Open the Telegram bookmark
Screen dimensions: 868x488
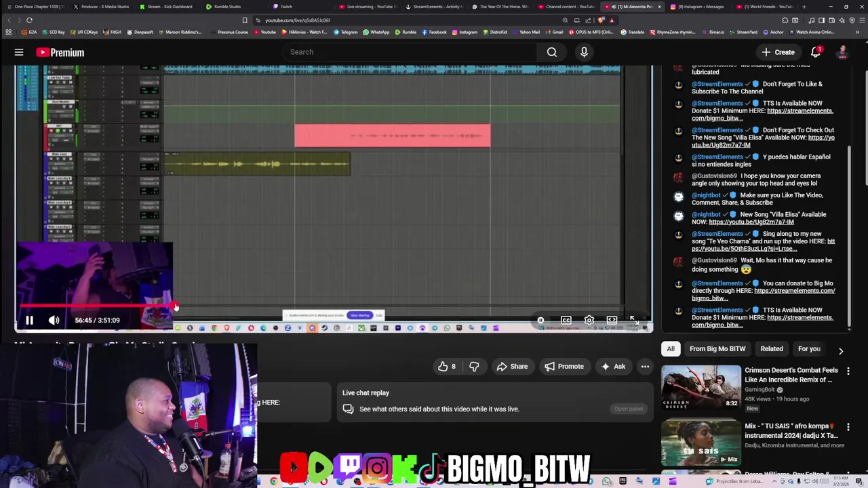[x=345, y=32]
